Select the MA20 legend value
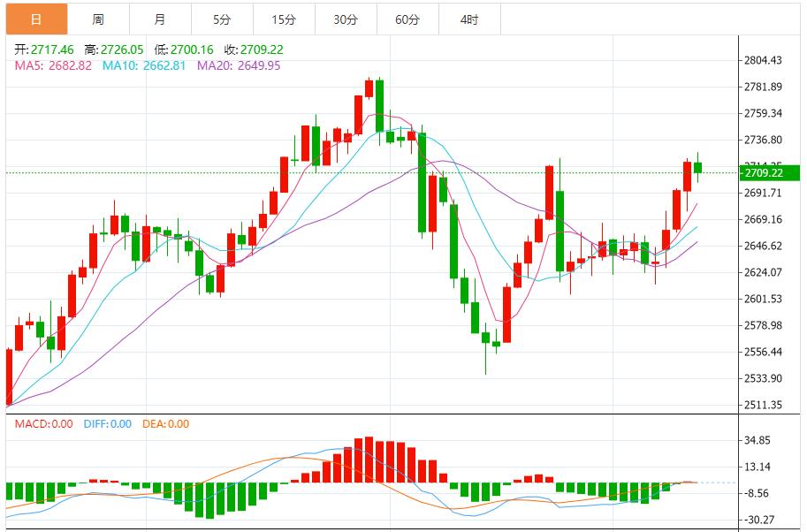 [239, 65]
